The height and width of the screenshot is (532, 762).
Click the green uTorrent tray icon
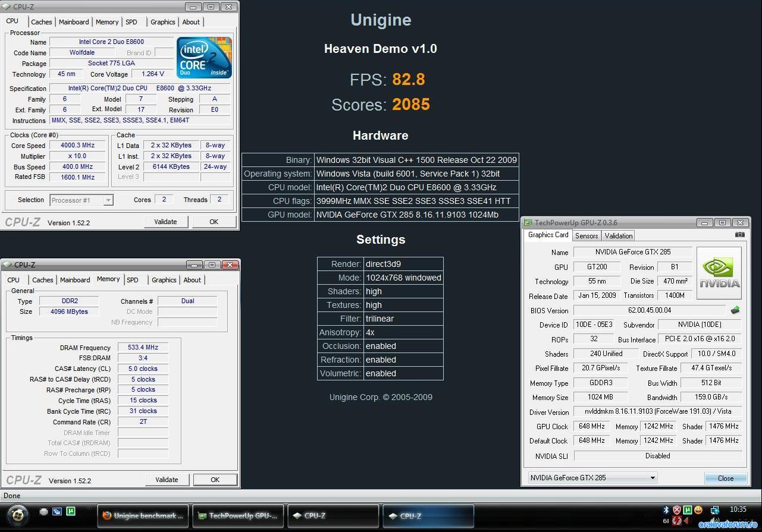[x=688, y=510]
